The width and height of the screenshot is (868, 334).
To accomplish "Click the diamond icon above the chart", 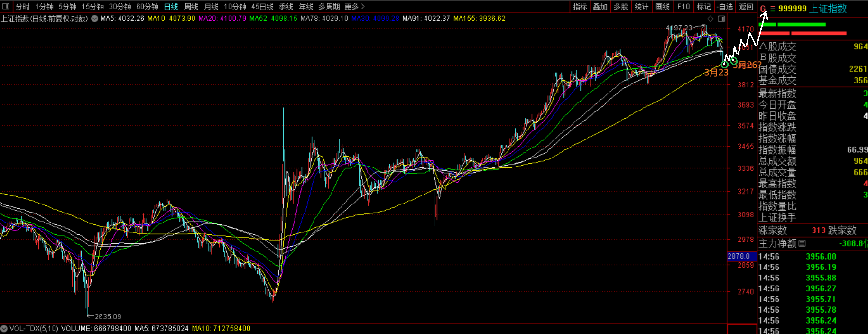I will [x=710, y=19].
